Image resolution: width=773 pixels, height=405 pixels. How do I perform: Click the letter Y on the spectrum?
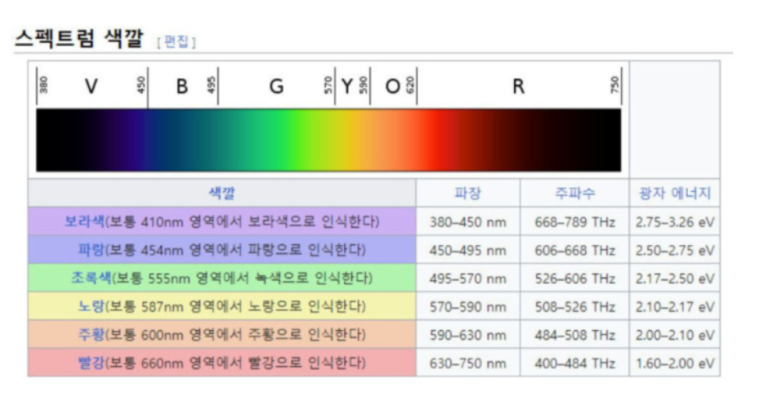click(x=347, y=86)
